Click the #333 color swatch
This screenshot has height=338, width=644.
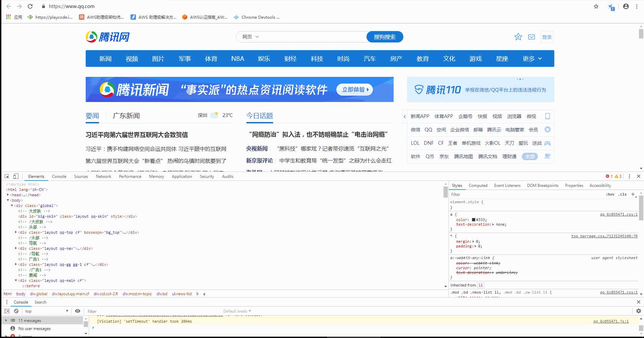click(474, 220)
